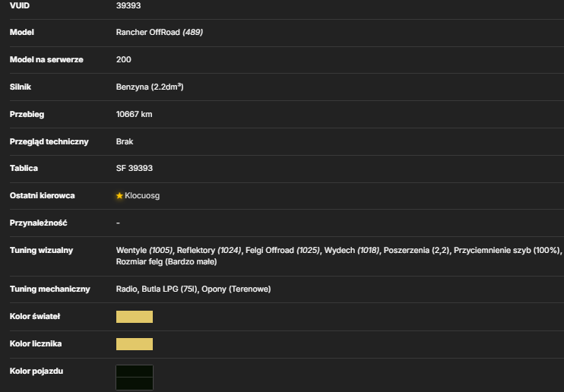Click the model name Rancher OffRoad (489)

point(160,33)
